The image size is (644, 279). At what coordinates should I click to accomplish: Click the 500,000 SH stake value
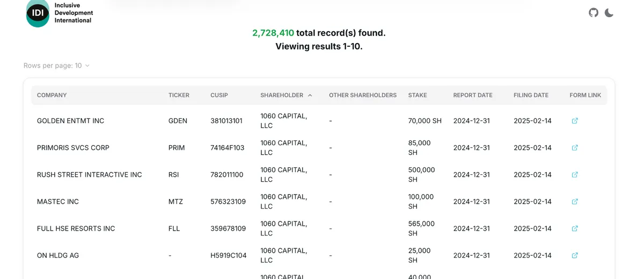pyautogui.click(x=422, y=175)
